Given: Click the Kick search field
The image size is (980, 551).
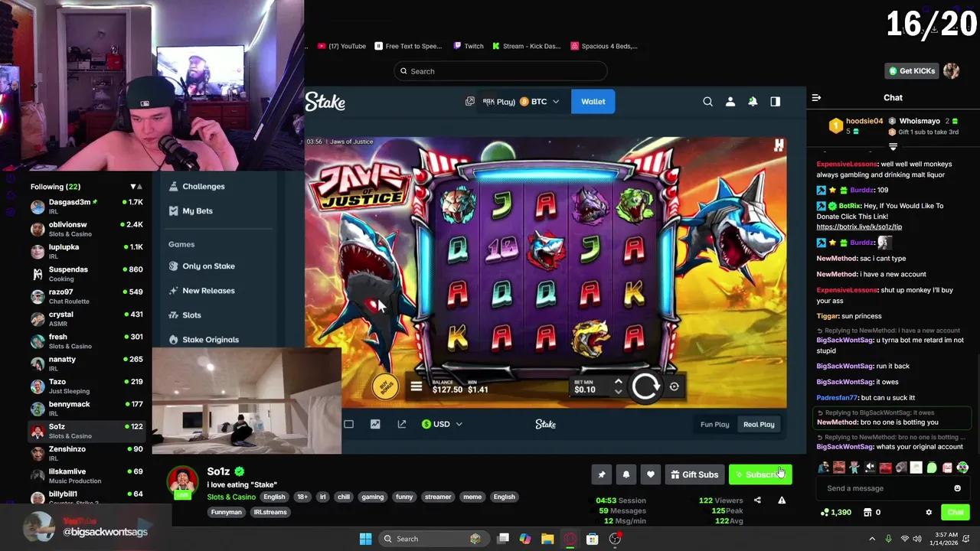Looking at the screenshot, I should [501, 71].
